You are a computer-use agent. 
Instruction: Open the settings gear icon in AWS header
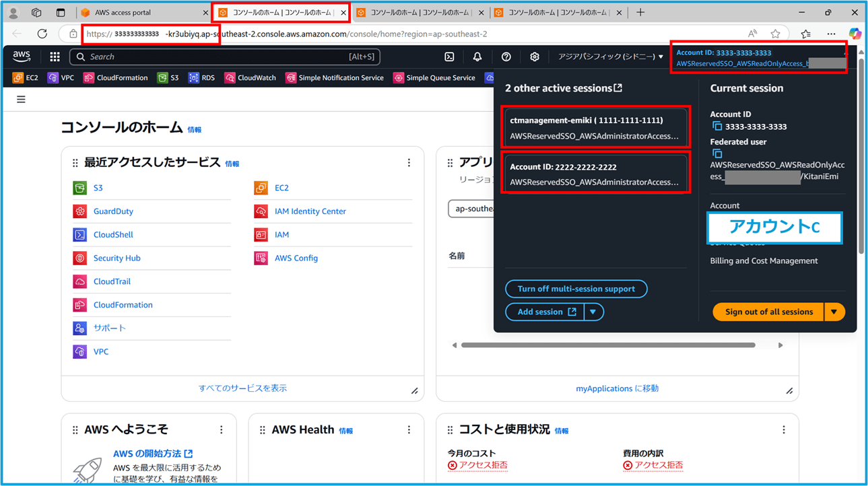[535, 57]
